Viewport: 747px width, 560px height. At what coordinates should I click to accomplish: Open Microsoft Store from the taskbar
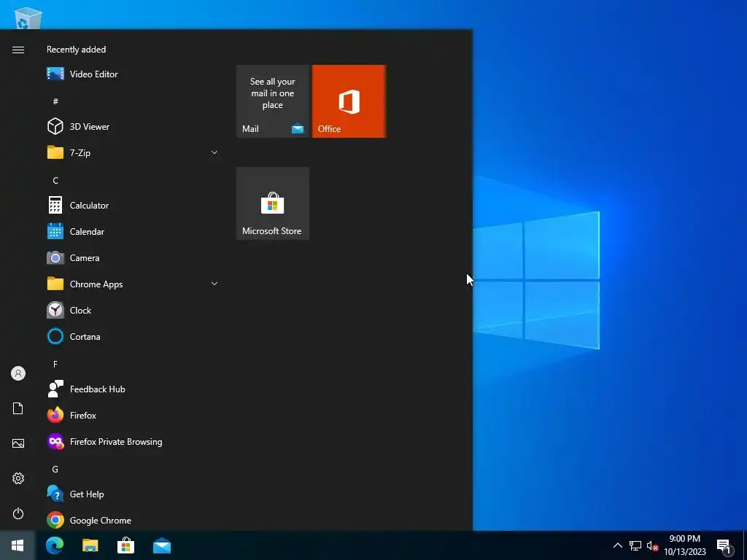coord(125,545)
